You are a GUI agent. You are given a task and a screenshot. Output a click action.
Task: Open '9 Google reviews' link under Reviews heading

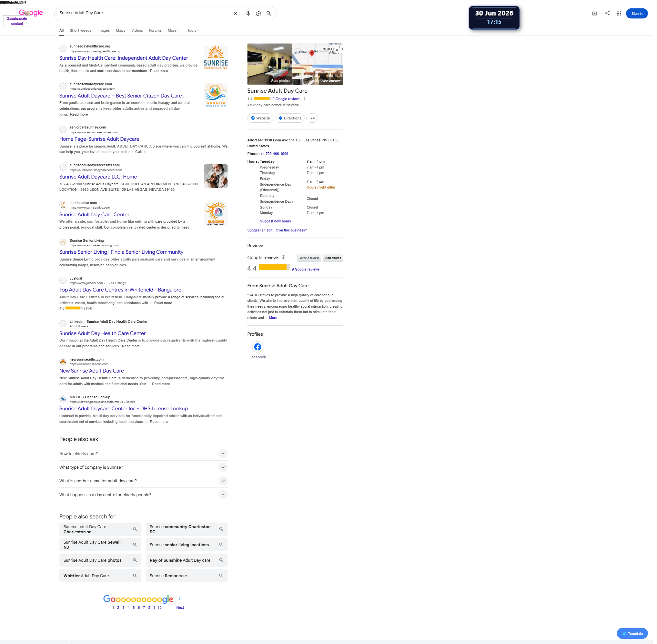[305, 269]
